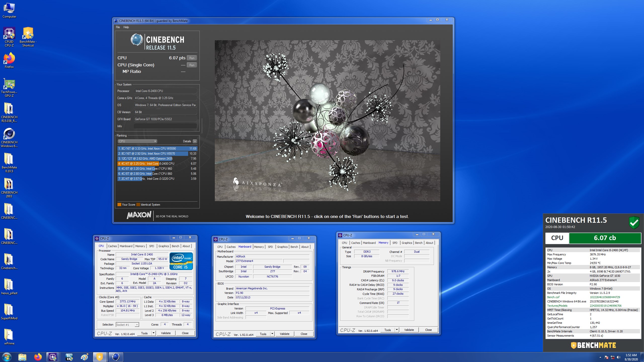Open CPUID CPU-Z desktop shortcut

(x=9, y=37)
